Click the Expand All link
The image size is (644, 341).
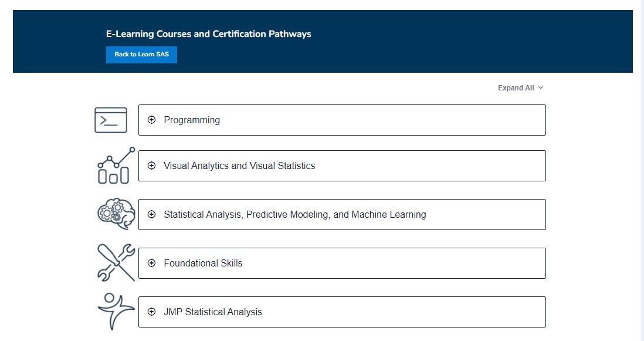(516, 88)
